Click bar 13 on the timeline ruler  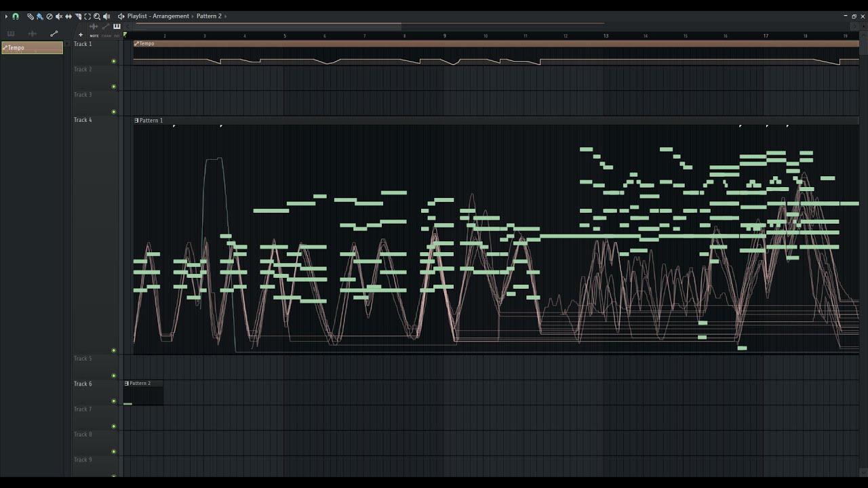[606, 35]
